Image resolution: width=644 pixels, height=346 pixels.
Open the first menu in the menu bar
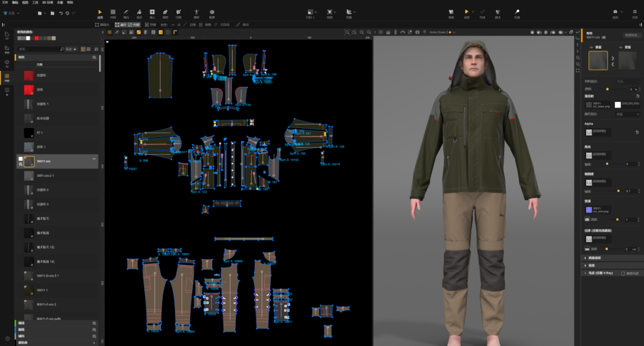(x=5, y=2)
